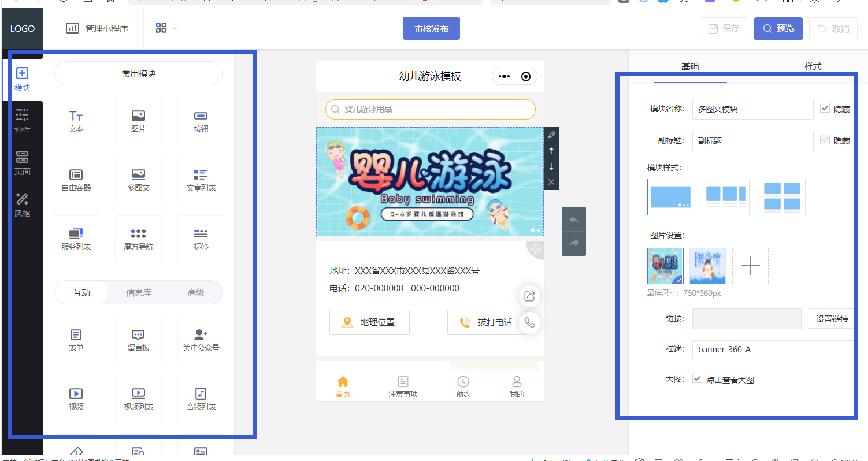Screen dimensions: 868x461
Task: Open the ••• menu in preview header
Action: (503, 76)
